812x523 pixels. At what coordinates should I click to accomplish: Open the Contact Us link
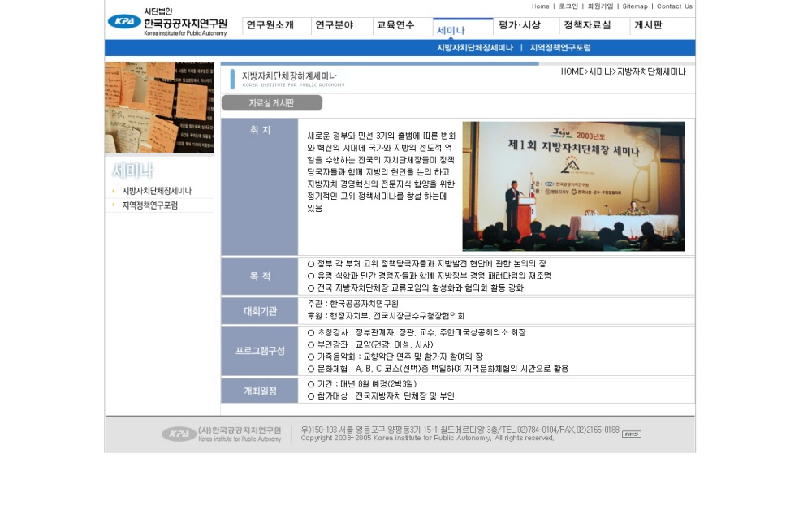(674, 6)
